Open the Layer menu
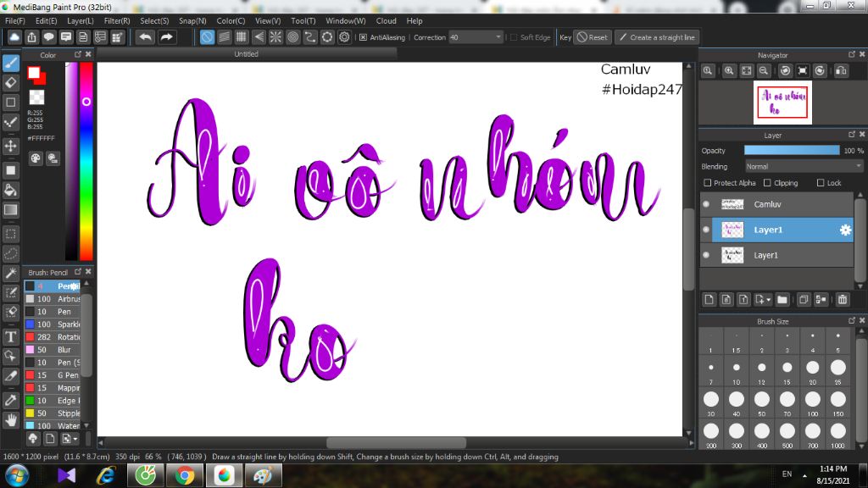Screen dimensions: 868x488 81,21
